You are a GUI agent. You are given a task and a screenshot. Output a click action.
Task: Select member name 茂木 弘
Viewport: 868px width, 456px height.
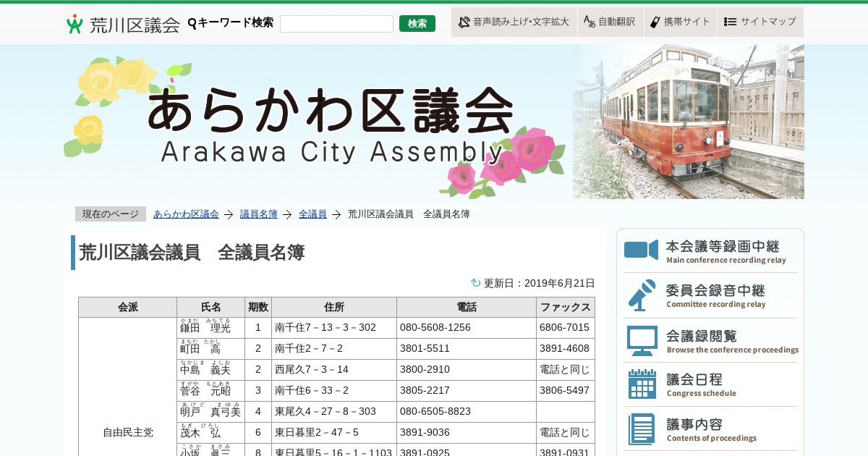pos(200,432)
